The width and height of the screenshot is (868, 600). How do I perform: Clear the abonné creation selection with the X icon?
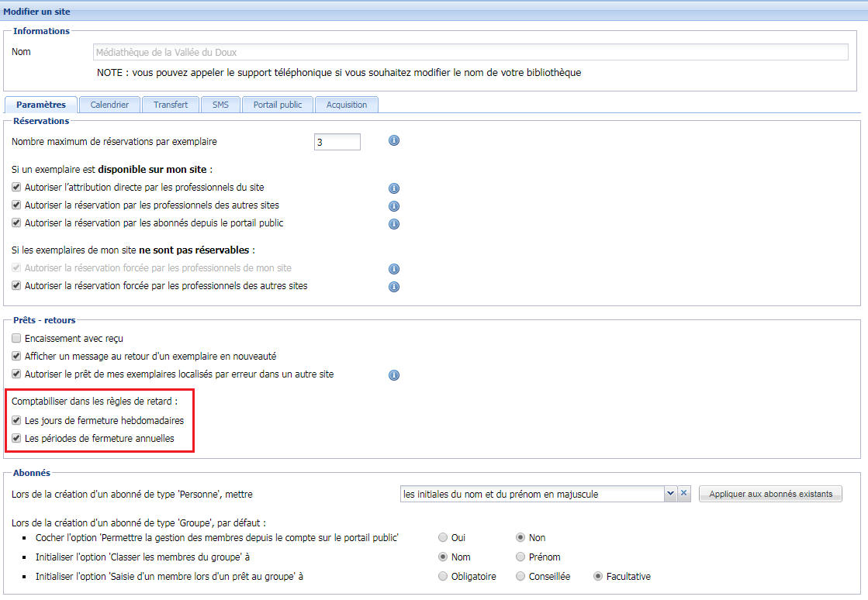[683, 493]
